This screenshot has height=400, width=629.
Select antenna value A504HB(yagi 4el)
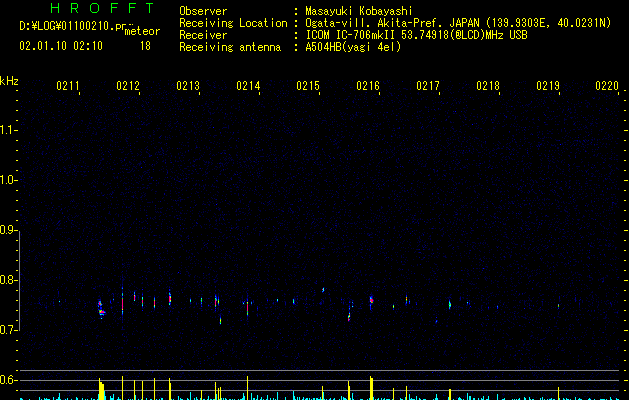[353, 47]
